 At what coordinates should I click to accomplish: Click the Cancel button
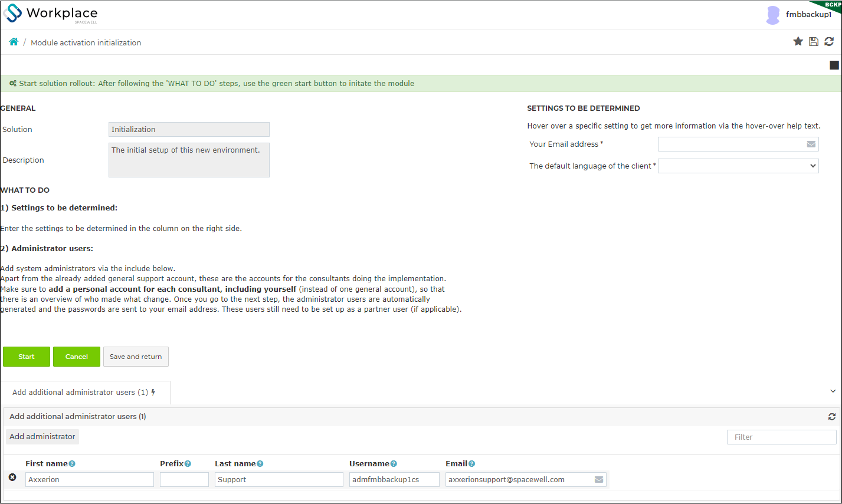point(77,357)
